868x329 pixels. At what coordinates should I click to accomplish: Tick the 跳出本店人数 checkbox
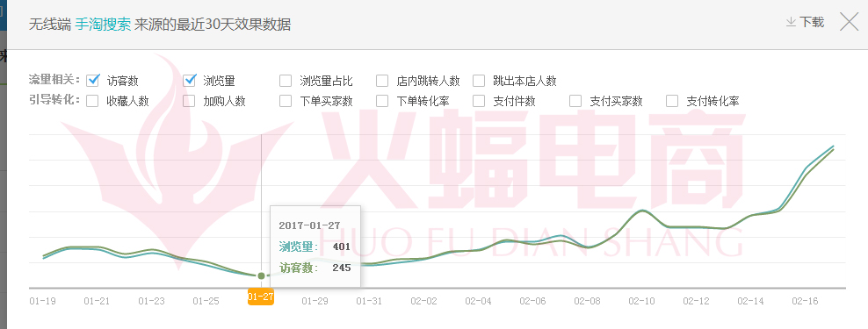[x=479, y=81]
